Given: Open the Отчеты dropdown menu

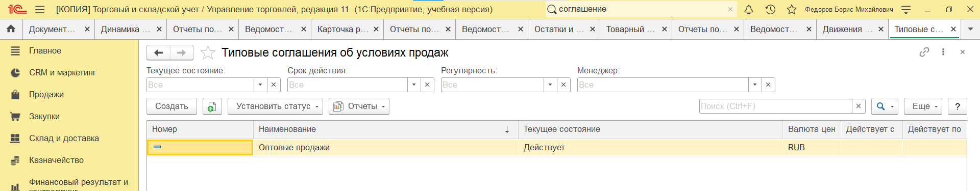Looking at the screenshot, I should tap(359, 106).
